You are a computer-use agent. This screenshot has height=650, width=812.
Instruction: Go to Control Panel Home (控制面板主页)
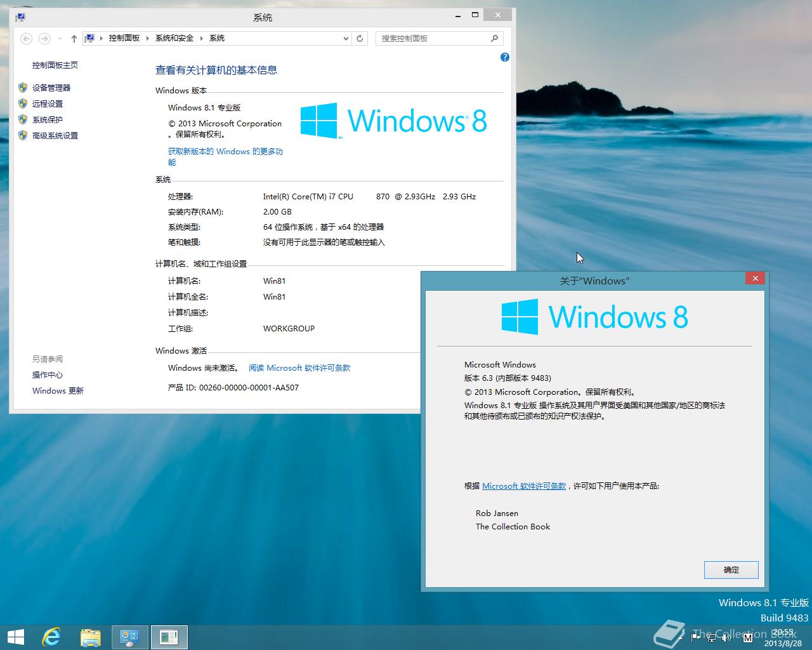(55, 65)
